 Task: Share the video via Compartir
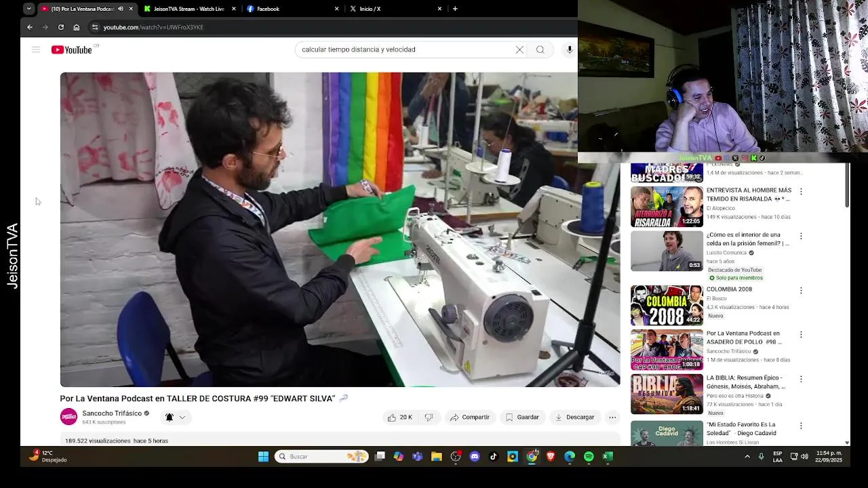tap(470, 418)
